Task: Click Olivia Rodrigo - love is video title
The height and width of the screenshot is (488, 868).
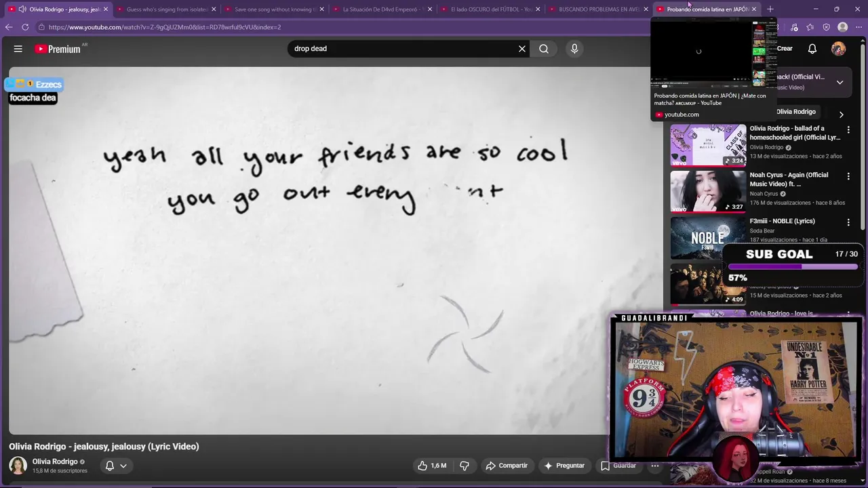Action: [x=781, y=314]
